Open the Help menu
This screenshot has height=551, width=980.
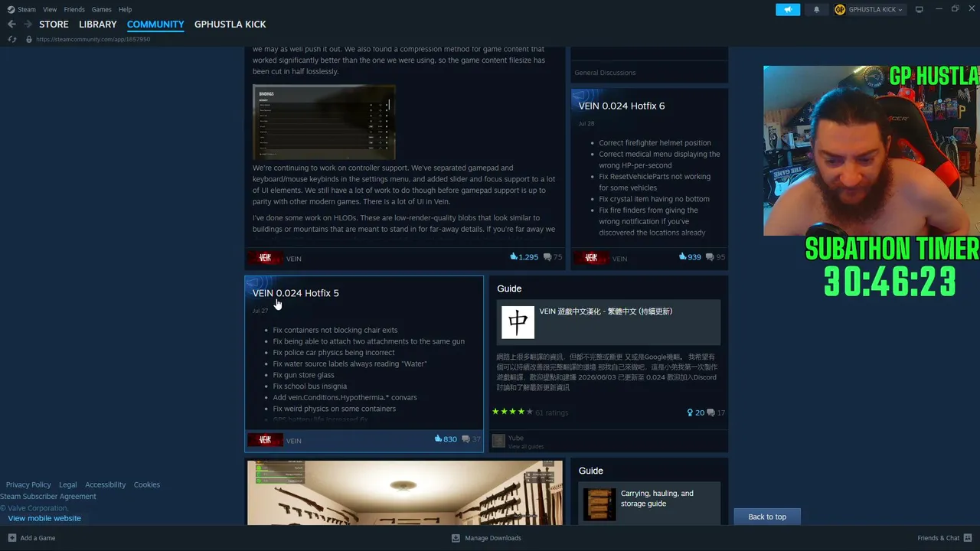click(x=125, y=9)
